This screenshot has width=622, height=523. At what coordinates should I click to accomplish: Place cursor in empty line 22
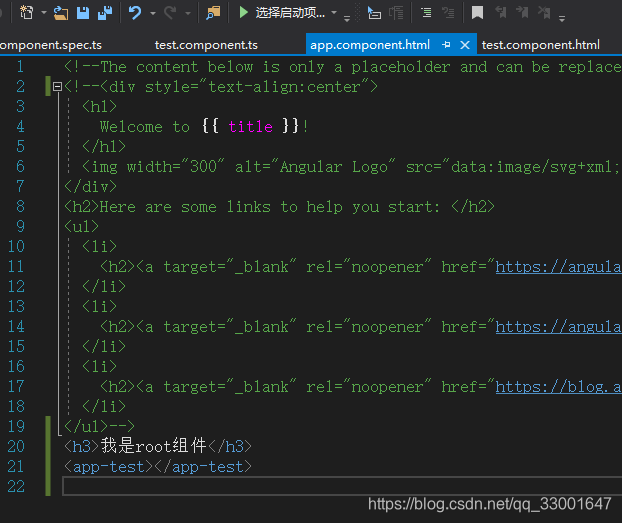click(x=342, y=486)
